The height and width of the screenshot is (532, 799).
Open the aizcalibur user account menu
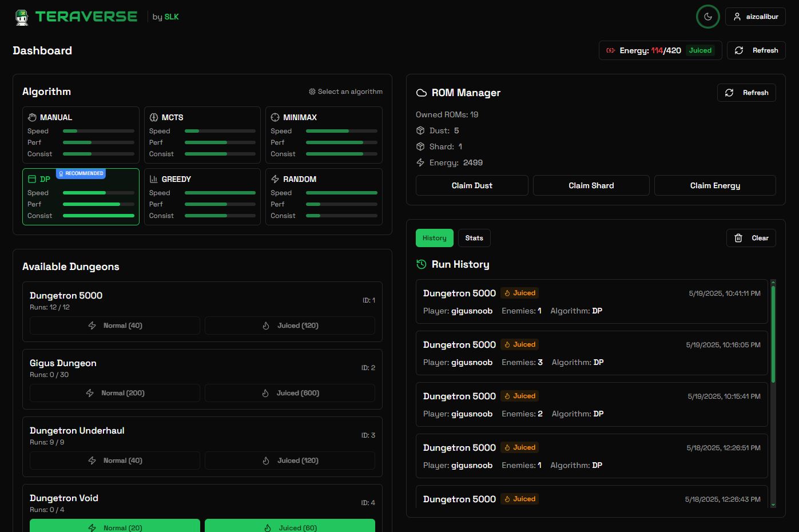click(755, 17)
